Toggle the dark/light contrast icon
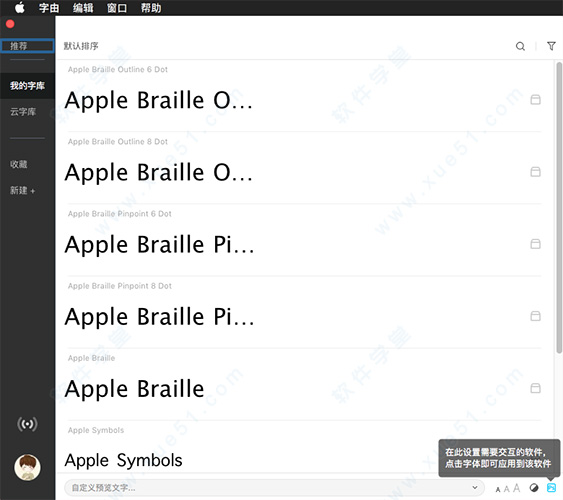563x500 pixels. coord(534,488)
